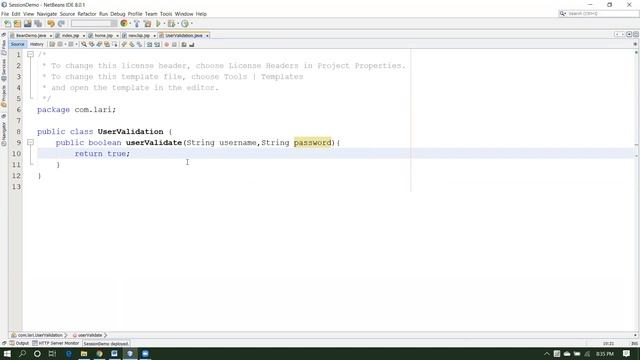Open Windows Start menu

pos(7,354)
